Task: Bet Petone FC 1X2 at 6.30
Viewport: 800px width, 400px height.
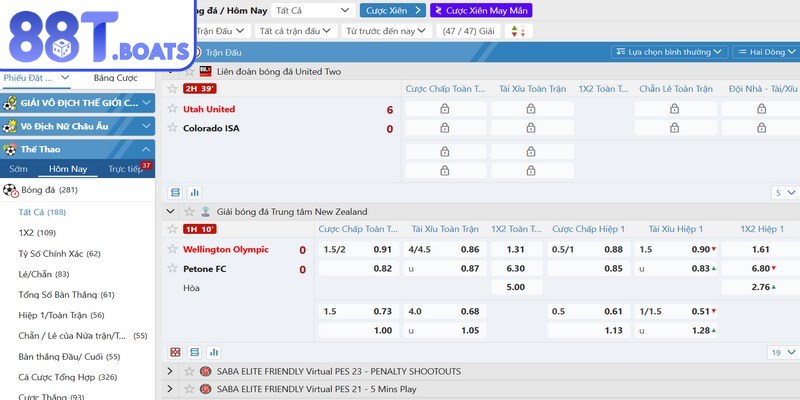Action: point(516,268)
